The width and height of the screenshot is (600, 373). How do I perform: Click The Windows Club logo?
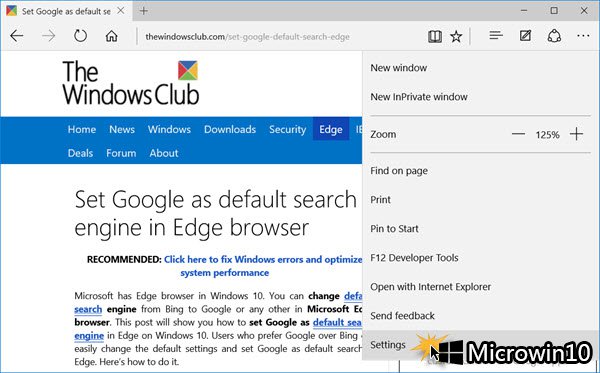pyautogui.click(x=130, y=82)
